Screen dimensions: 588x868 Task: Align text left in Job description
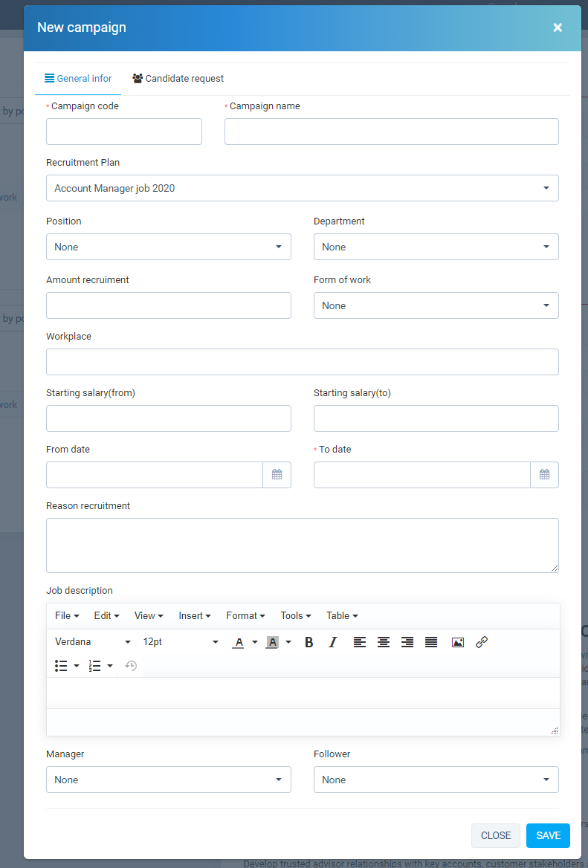coord(360,642)
